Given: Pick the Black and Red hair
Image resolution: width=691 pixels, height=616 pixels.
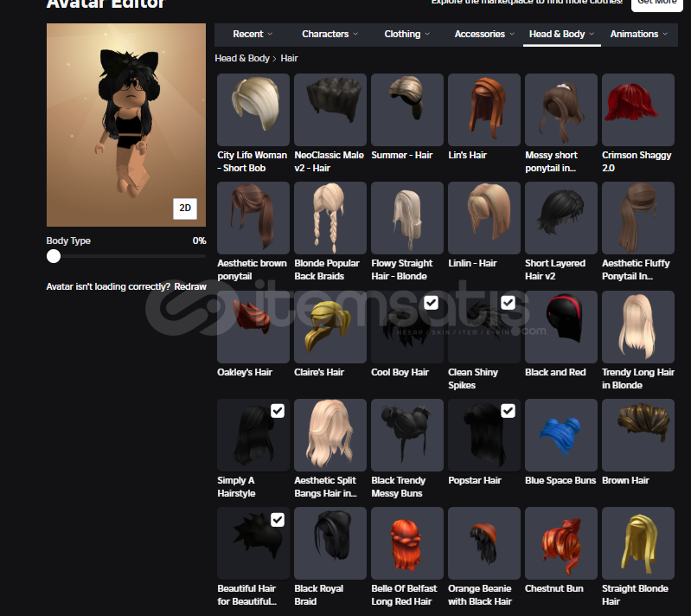Looking at the screenshot, I should (x=561, y=327).
